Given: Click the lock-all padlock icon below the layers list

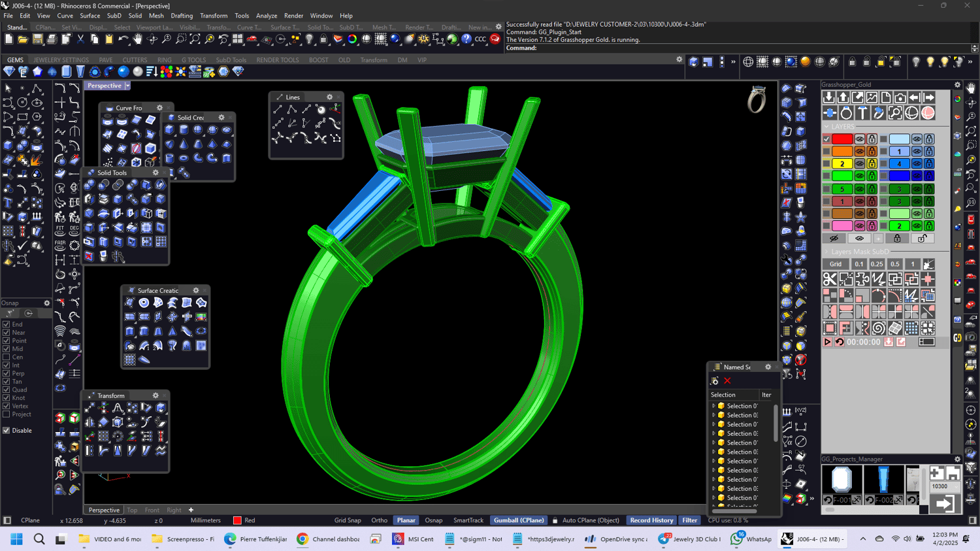Looking at the screenshot, I should click(x=898, y=238).
